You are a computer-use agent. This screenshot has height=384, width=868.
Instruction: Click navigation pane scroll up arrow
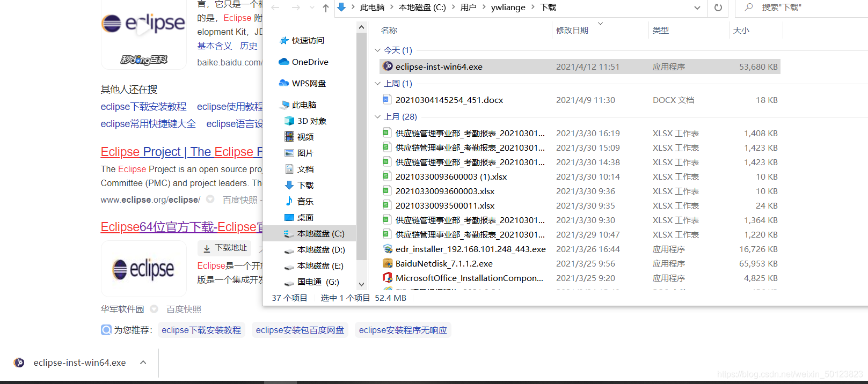[x=361, y=27]
